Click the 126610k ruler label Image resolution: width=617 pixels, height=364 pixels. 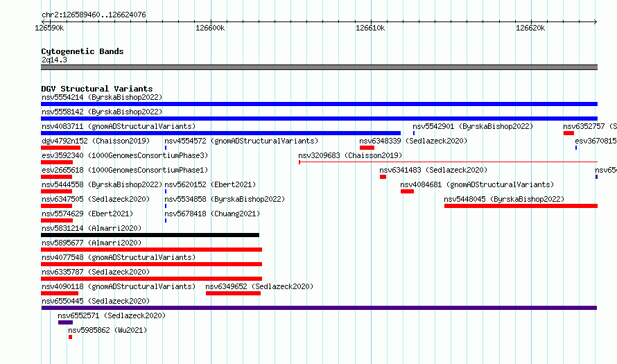coord(370,28)
